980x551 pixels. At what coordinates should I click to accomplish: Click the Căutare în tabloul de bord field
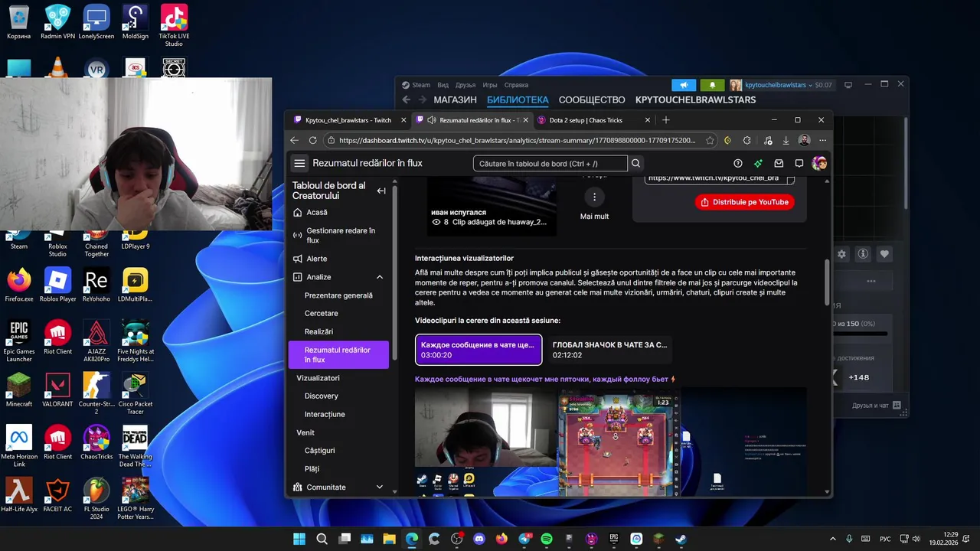coord(550,163)
